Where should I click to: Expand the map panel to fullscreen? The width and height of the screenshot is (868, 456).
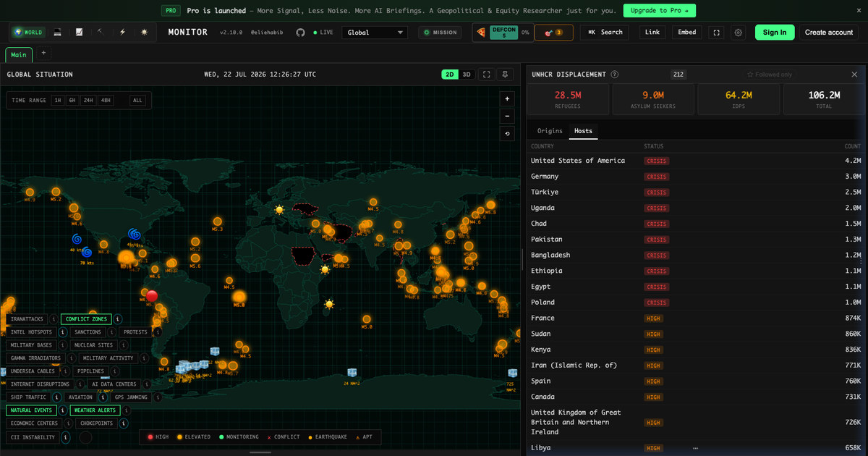click(487, 75)
